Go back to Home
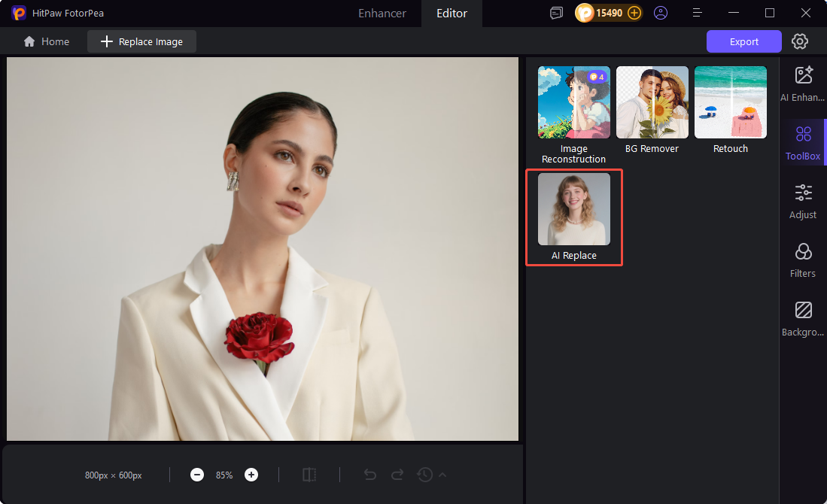Screen dimensions: 827x504 click(46, 41)
